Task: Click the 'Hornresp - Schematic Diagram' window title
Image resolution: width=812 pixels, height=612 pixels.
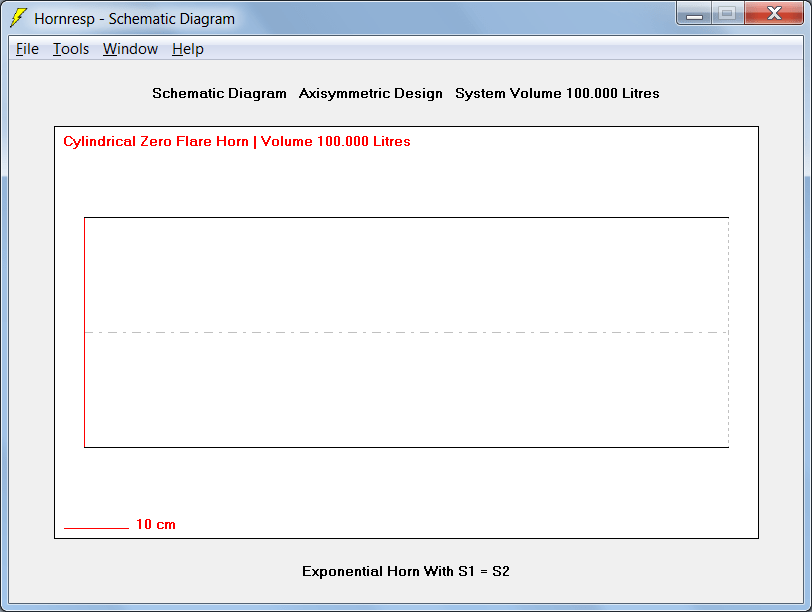Action: 135,19
